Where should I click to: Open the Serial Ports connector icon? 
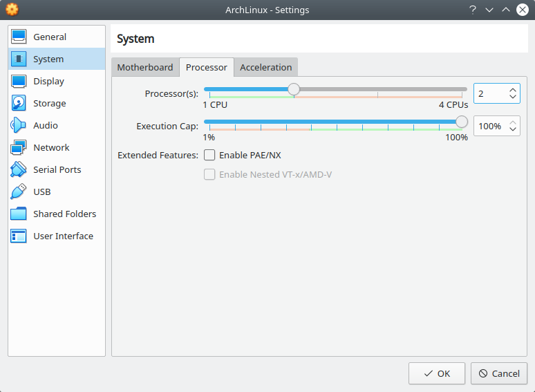click(19, 169)
